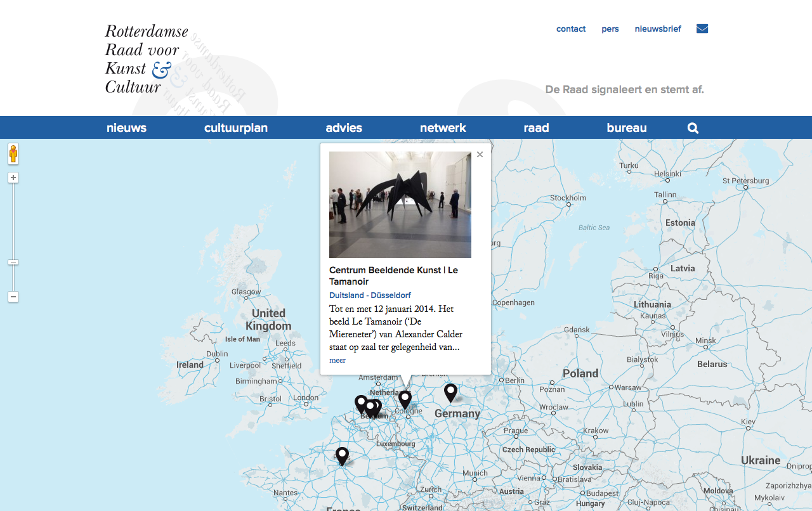
Task: Click the St Petersburg label on map
Action: pos(745,181)
